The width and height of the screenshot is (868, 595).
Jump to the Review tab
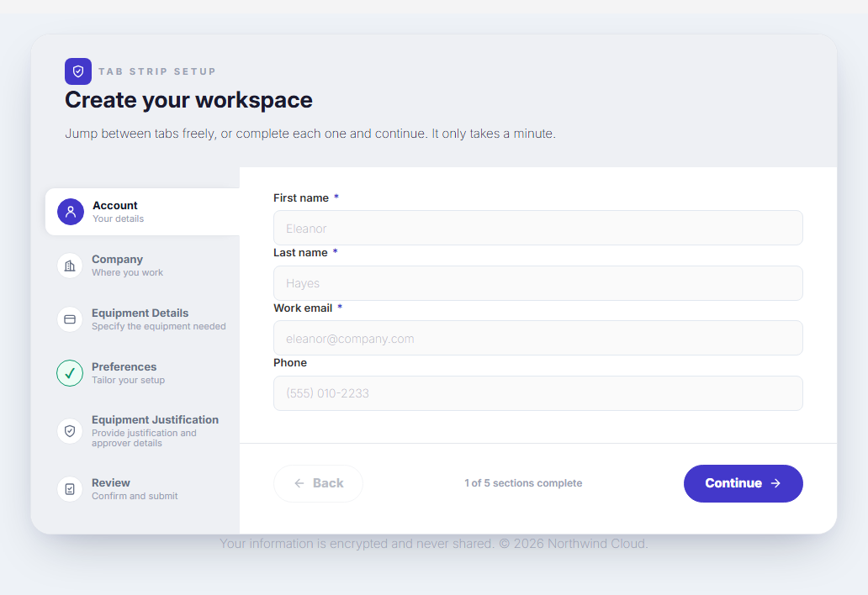142,489
